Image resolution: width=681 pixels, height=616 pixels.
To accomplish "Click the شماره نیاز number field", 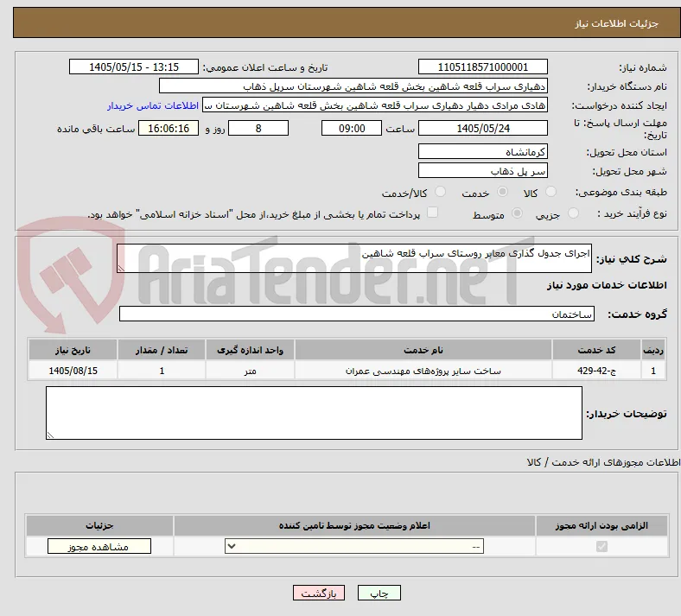I will tap(483, 67).
